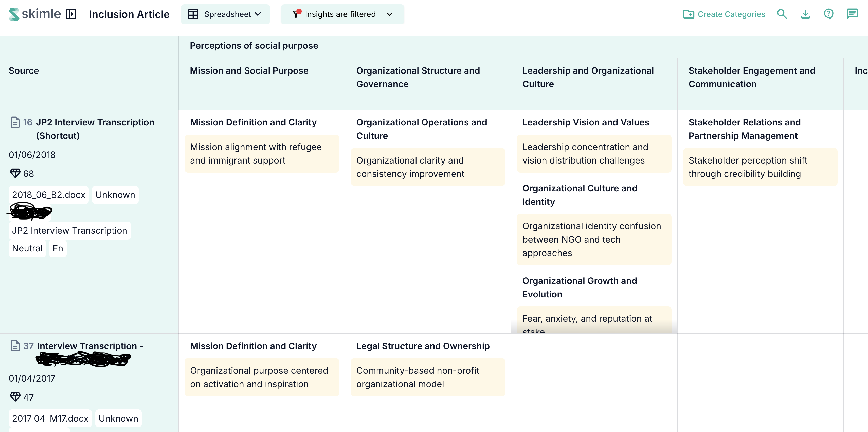This screenshot has height=432, width=868.
Task: Toggle the side panel icon next to the logo
Action: pos(71,14)
